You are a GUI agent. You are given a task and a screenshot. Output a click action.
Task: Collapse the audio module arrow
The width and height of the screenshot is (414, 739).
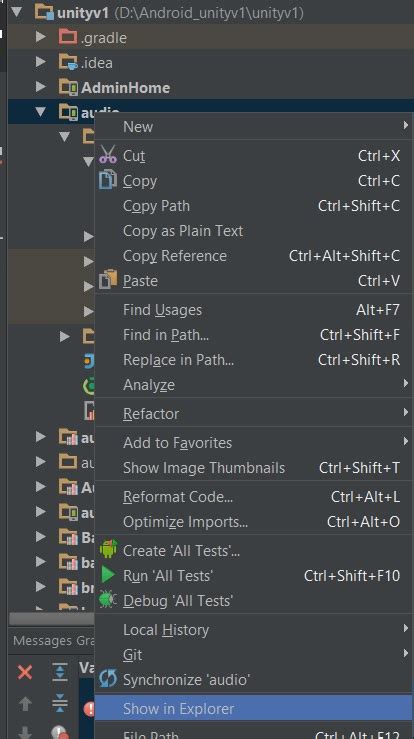click(41, 112)
